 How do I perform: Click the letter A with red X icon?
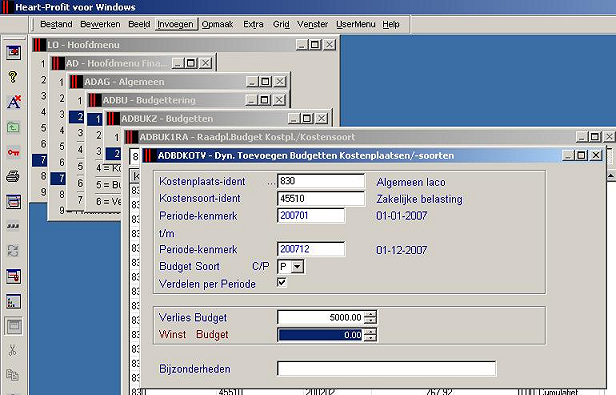[x=14, y=102]
